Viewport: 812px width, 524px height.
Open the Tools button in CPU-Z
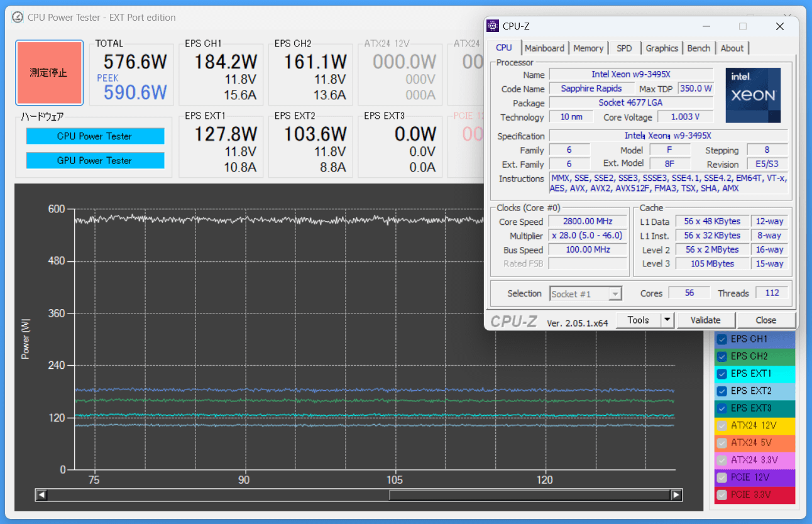(638, 320)
